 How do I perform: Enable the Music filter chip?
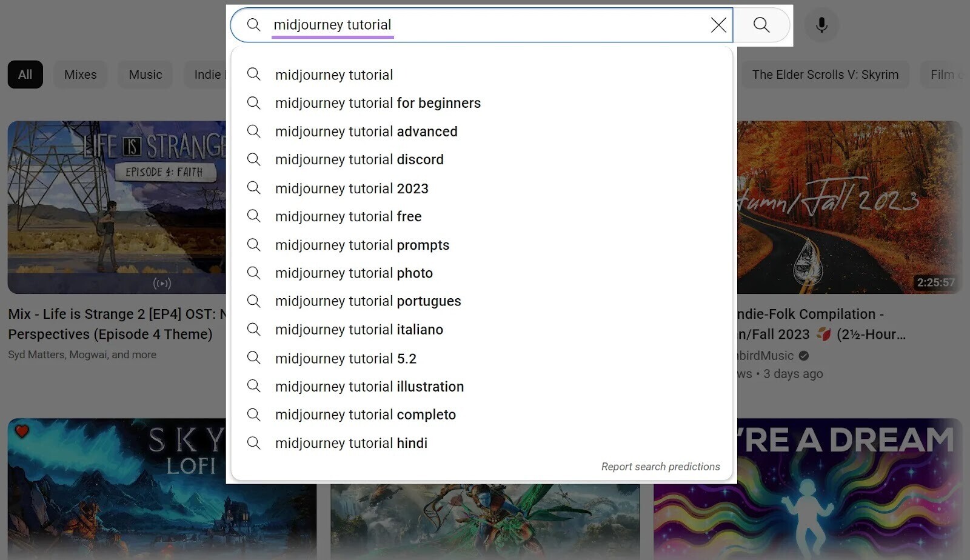(x=145, y=75)
